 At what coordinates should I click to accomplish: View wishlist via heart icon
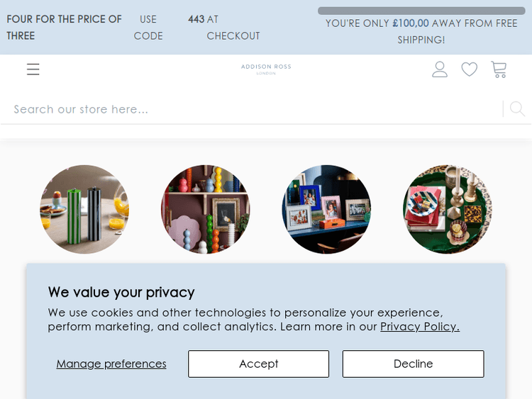470,69
